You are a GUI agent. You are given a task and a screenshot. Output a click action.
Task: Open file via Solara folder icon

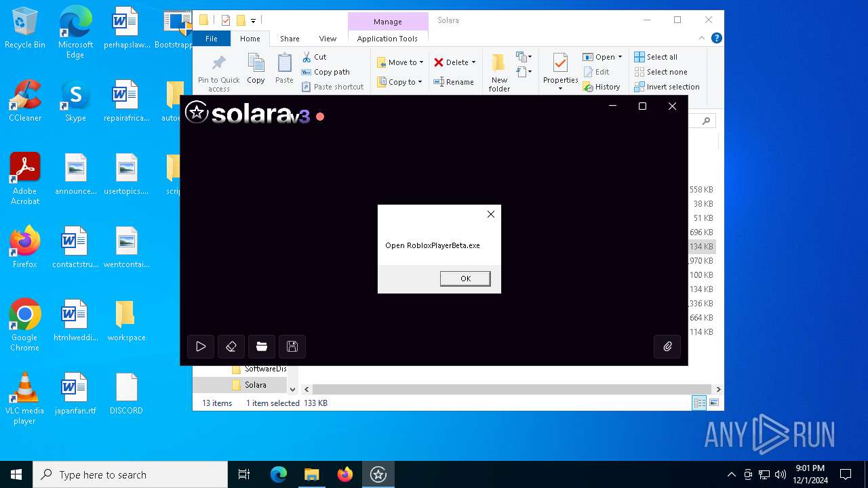(262, 346)
